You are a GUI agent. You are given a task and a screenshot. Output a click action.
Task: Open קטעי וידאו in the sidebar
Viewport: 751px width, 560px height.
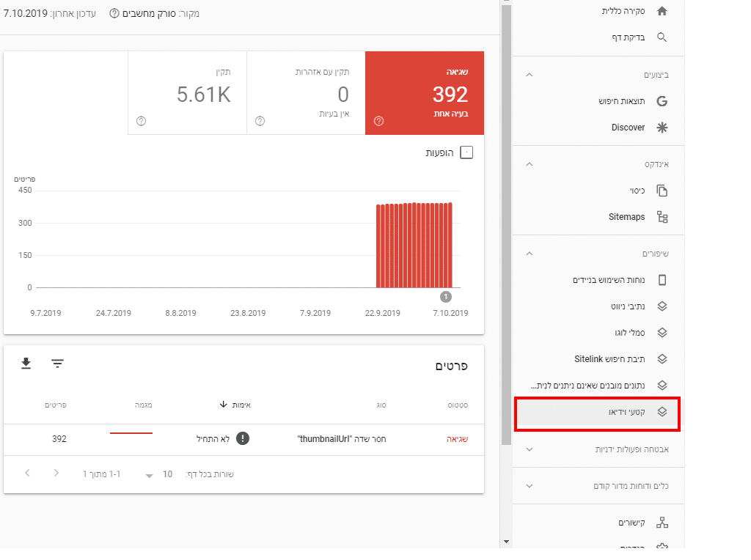coord(598,413)
